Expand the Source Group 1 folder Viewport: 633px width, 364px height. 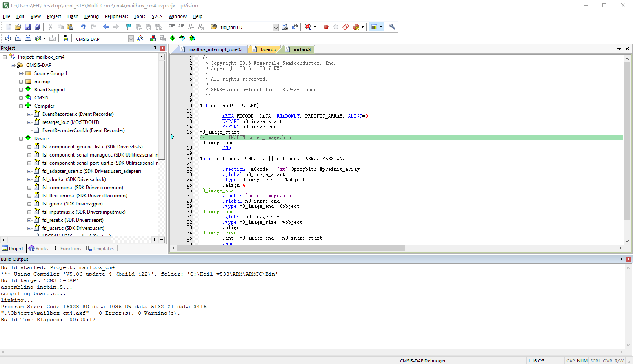(21, 73)
